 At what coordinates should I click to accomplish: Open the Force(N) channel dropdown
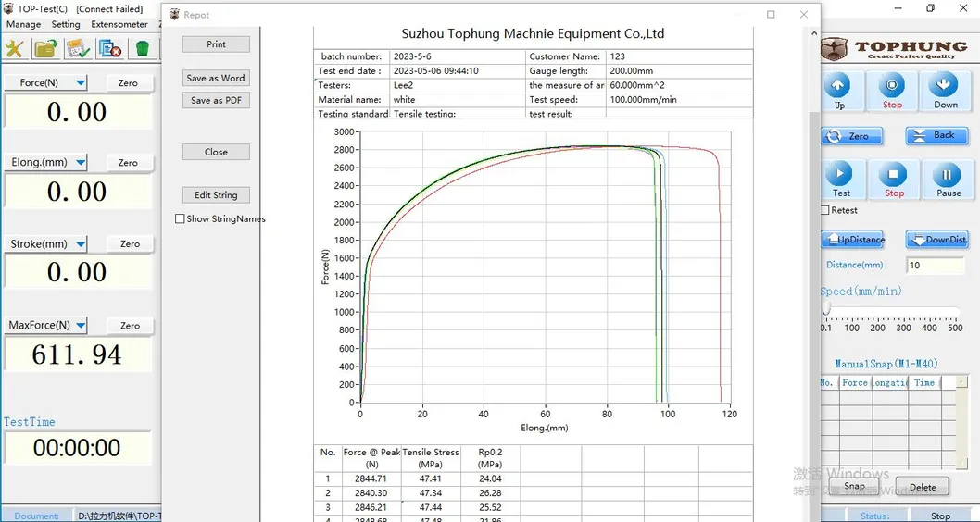click(81, 83)
